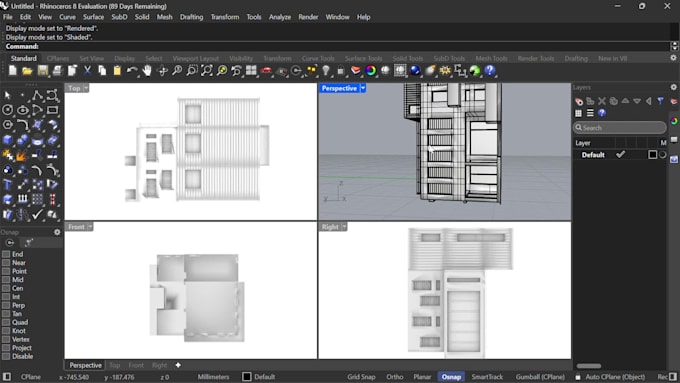Viewport: 680px width, 383px height.
Task: Click the Cut scissors icon
Action: 87,70
